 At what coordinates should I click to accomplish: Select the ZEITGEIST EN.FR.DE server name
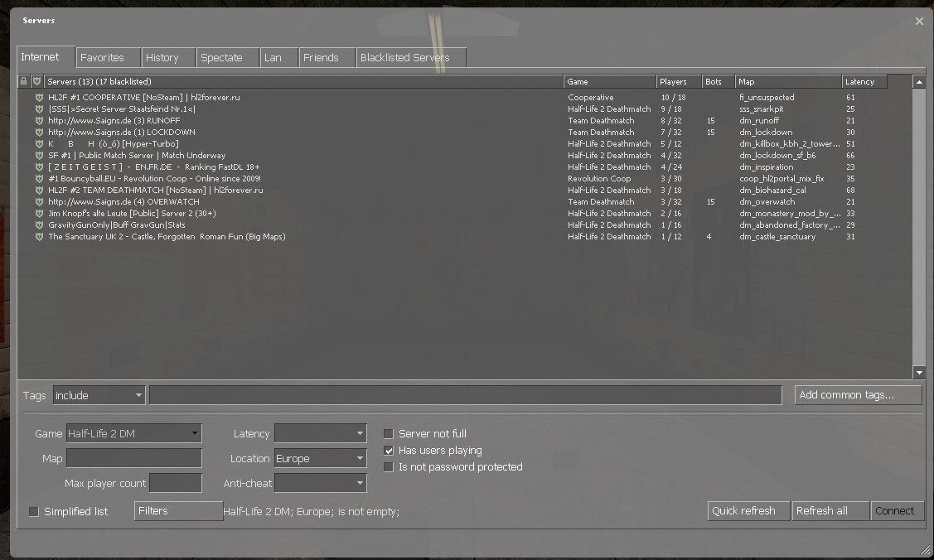[x=153, y=167]
